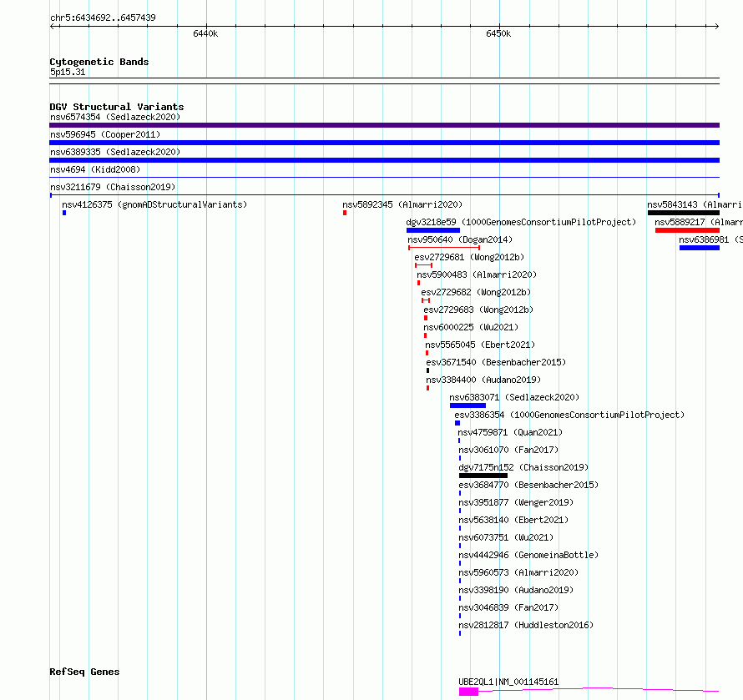Click the RefSeq Genes track title
743x700 pixels.
84,672
